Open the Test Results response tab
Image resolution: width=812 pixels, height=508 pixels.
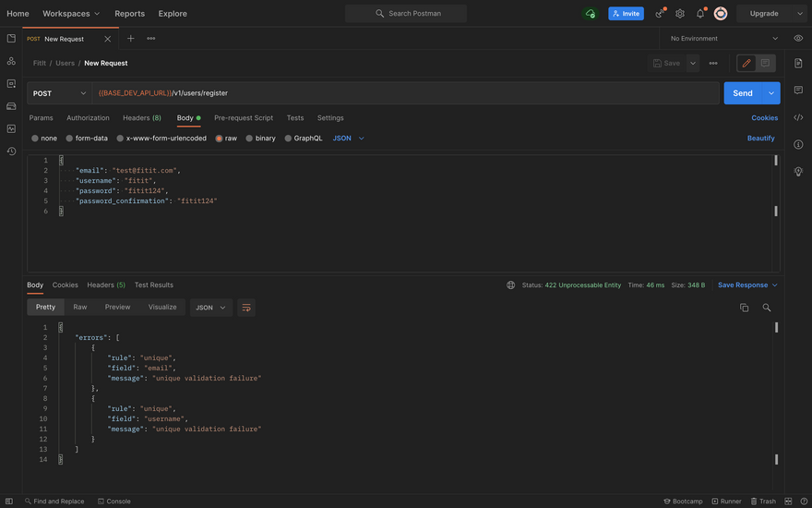pos(153,285)
